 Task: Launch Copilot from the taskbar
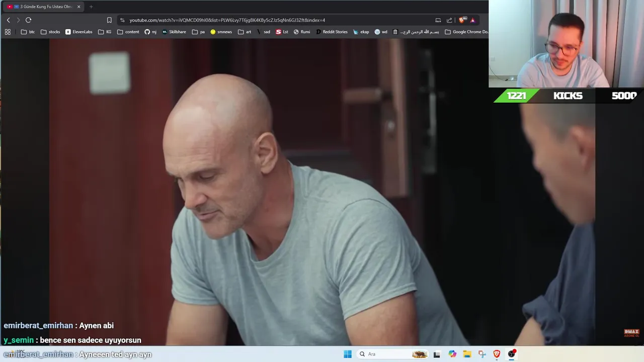452,354
